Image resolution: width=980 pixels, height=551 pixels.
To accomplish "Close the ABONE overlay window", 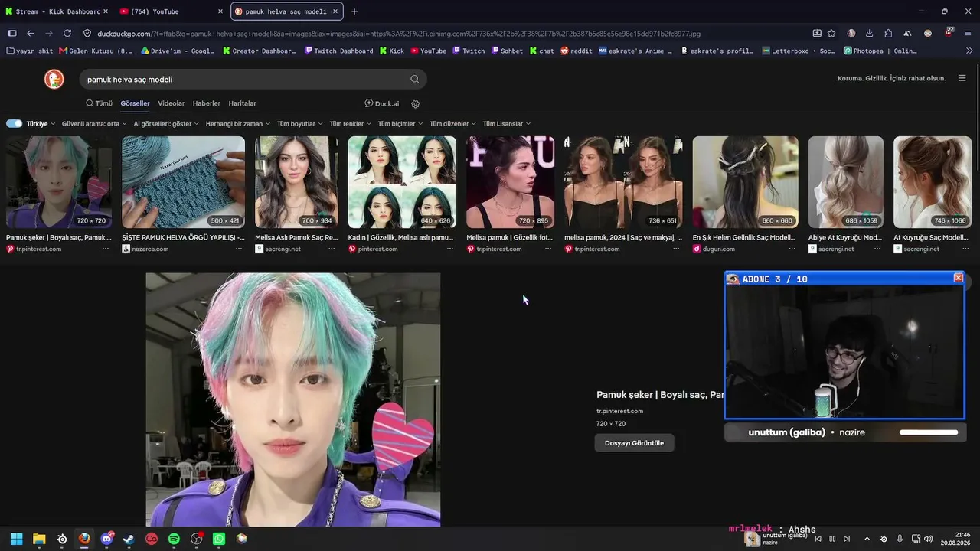I will pyautogui.click(x=959, y=278).
